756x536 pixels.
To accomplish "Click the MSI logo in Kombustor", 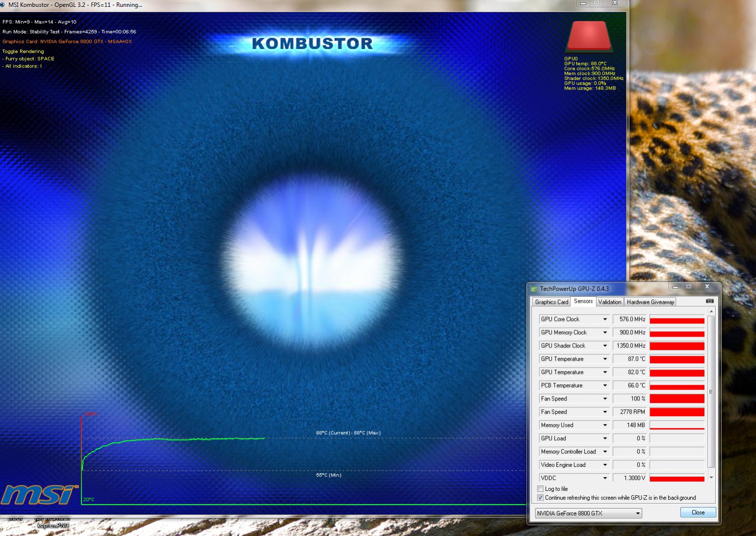I will click(x=39, y=494).
